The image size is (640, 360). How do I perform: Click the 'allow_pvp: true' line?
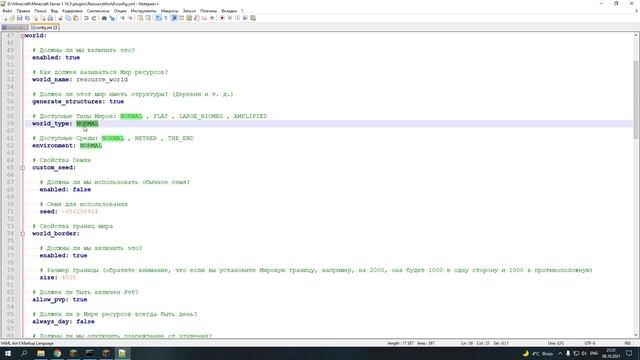point(60,300)
